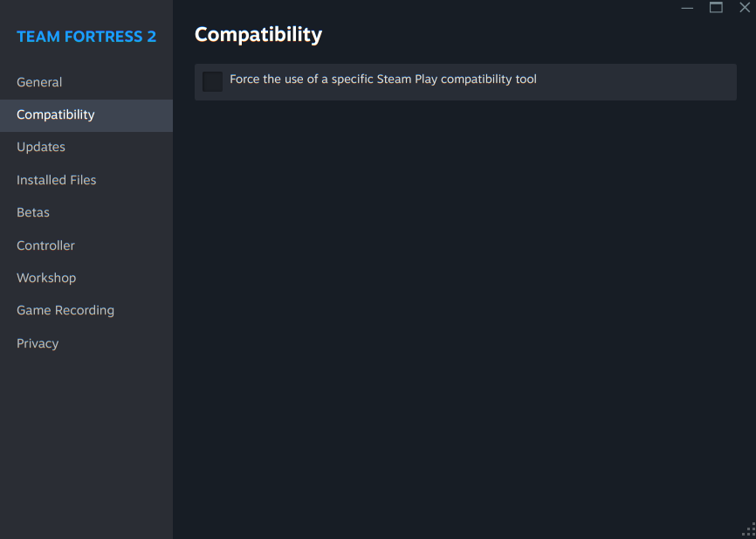Switch to the Betas tab

33,212
